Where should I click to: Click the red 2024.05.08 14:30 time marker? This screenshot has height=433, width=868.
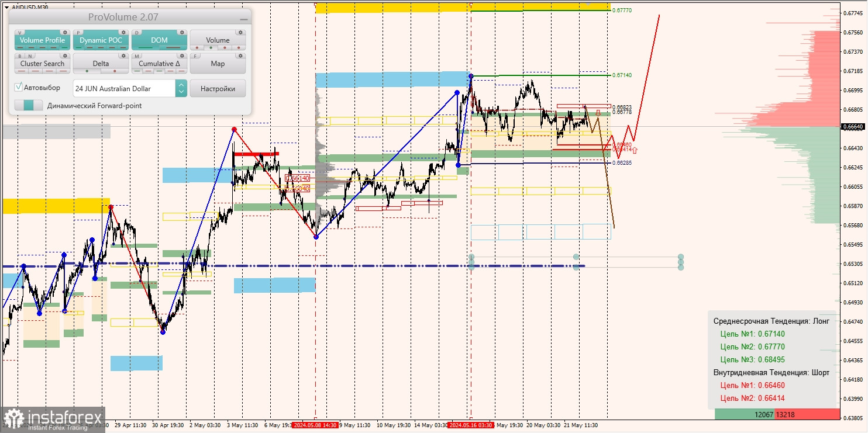(315, 425)
